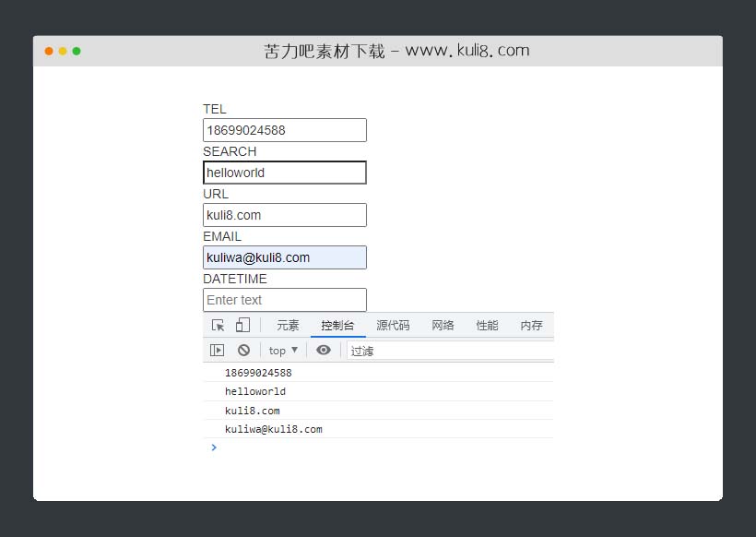Select the URL input with kuli8.com
Viewport: 756px width, 537px height.
click(x=284, y=214)
